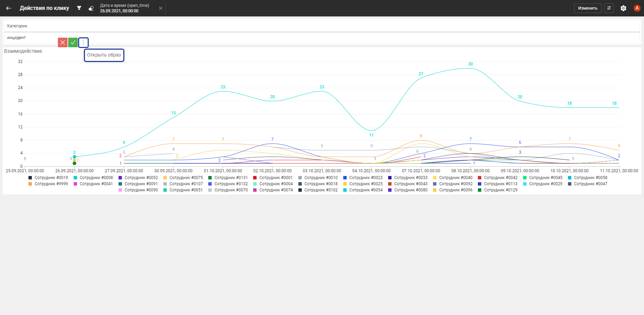The width and height of the screenshot is (644, 315).
Task: Toggle legend entry Сотрудник #0019
Action: click(48, 178)
